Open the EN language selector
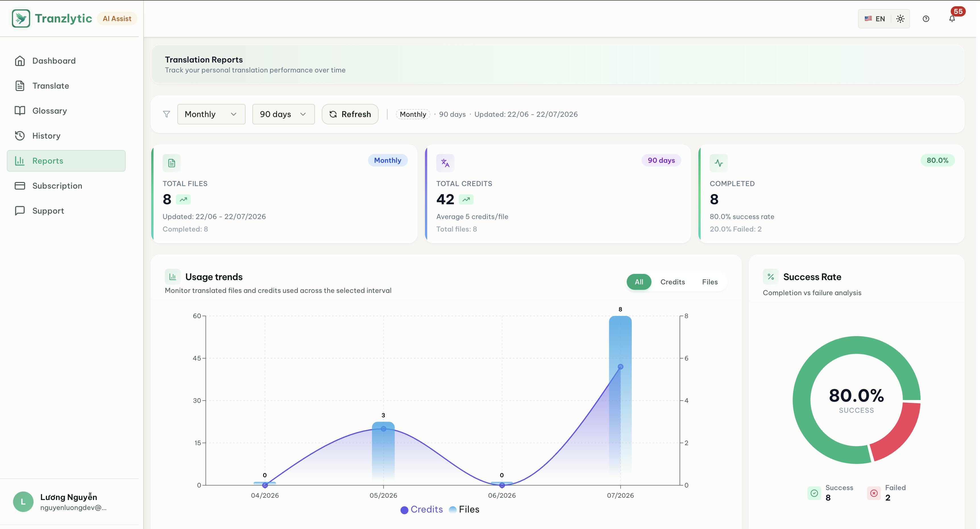This screenshot has height=529, width=980. (875, 19)
